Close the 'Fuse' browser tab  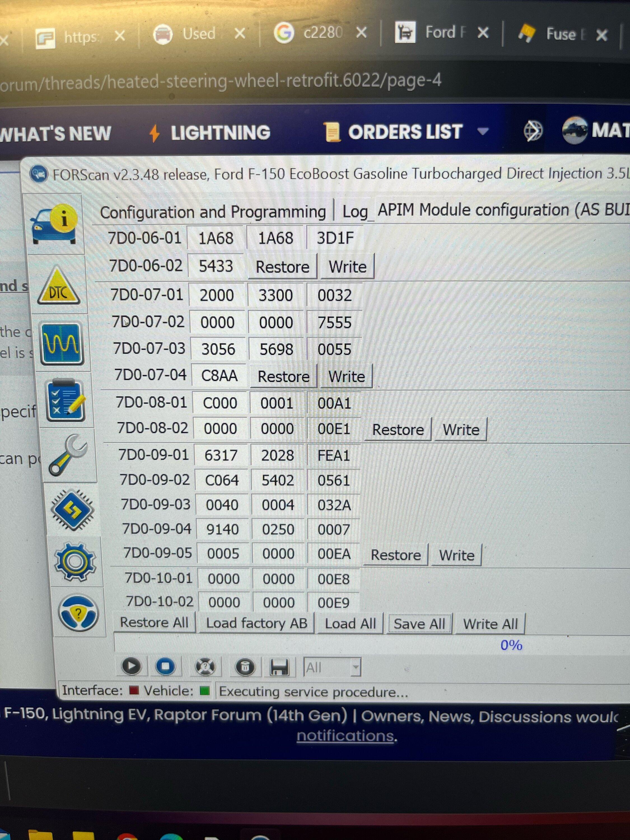coord(601,35)
